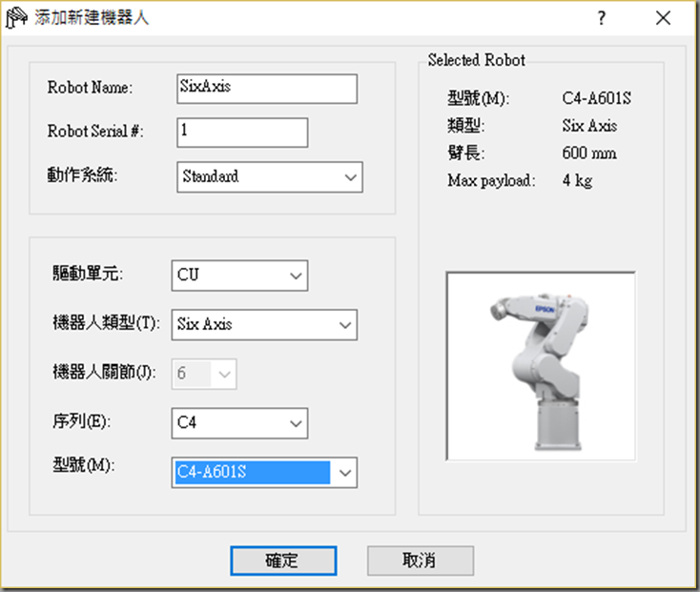Click the 取消 button
This screenshot has height=592, width=700.
[421, 561]
